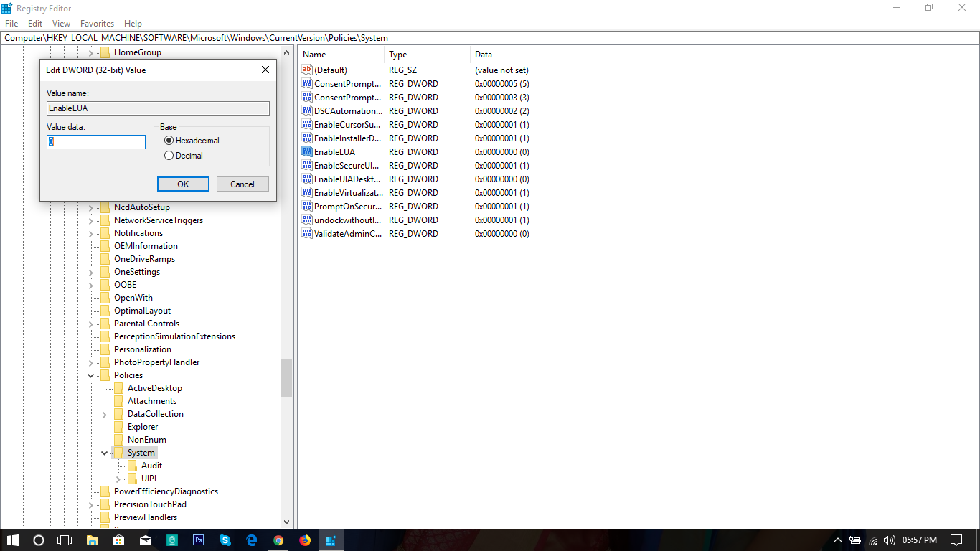Collapse the Policies tree node
Screen dimensions: 980x551
[x=91, y=375]
